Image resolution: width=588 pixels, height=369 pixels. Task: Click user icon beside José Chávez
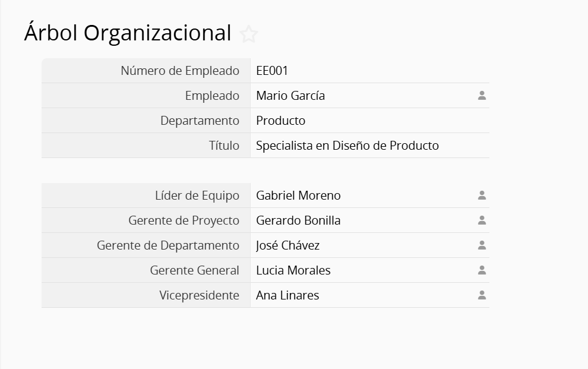point(482,245)
